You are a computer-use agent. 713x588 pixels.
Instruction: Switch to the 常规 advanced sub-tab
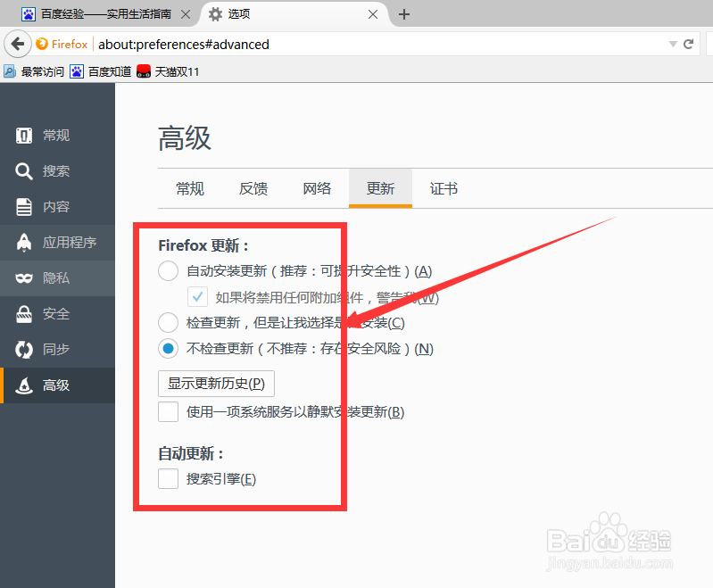pyautogui.click(x=189, y=188)
